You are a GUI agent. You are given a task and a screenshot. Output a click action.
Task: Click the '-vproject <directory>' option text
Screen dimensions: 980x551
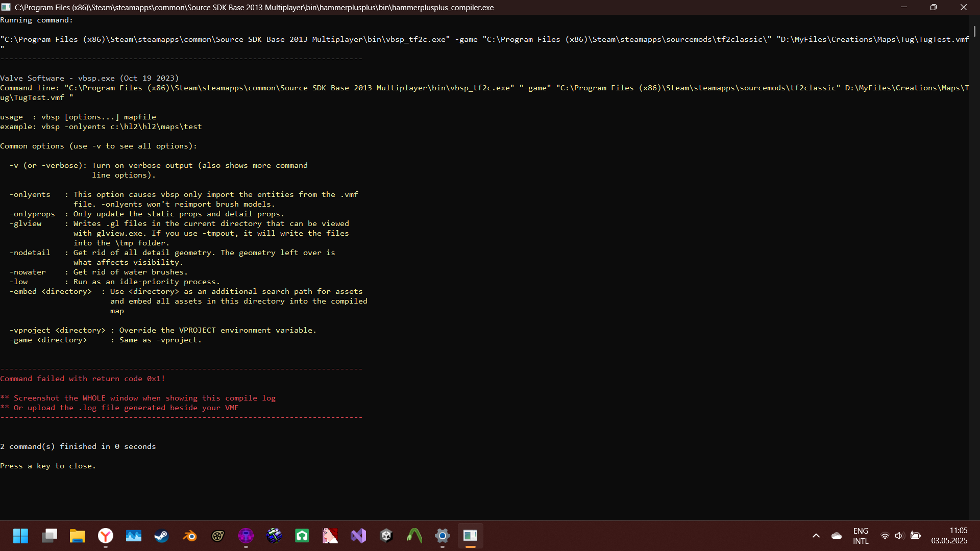[x=57, y=330]
